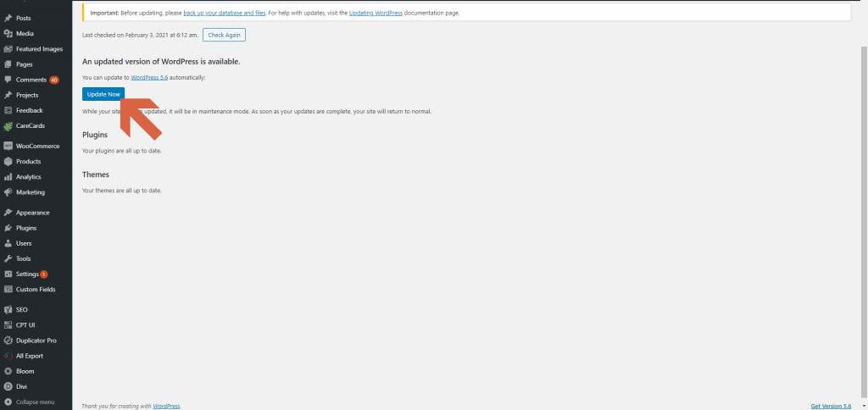Click the Comments speech bubble icon
Screen dimensions: 868x410
[8, 80]
